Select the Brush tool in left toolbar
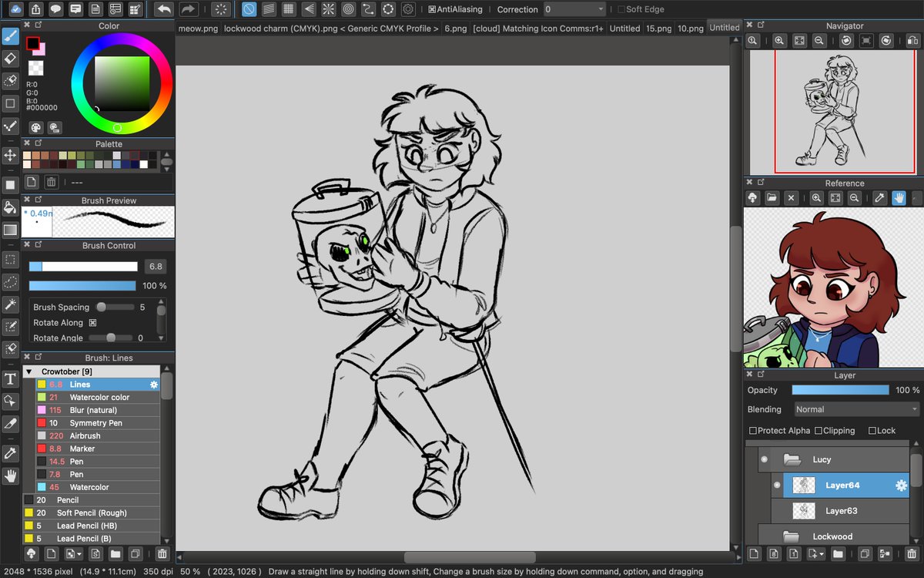 [10, 36]
